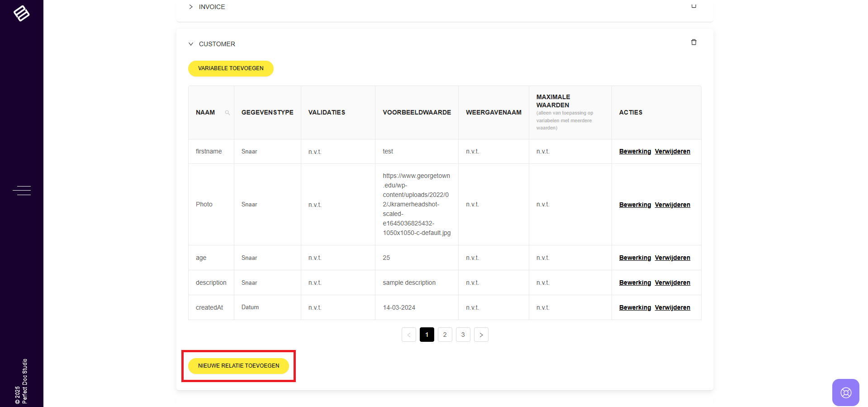Viewport: 868px width, 407px height.
Task: Click the INVOICE section delete icon
Action: [x=693, y=6]
